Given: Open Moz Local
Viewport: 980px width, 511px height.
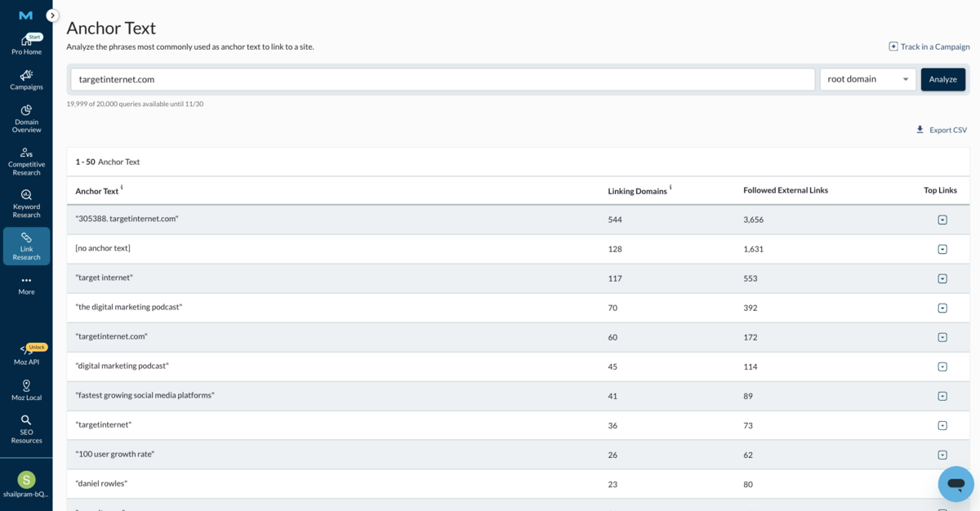Looking at the screenshot, I should [26, 390].
